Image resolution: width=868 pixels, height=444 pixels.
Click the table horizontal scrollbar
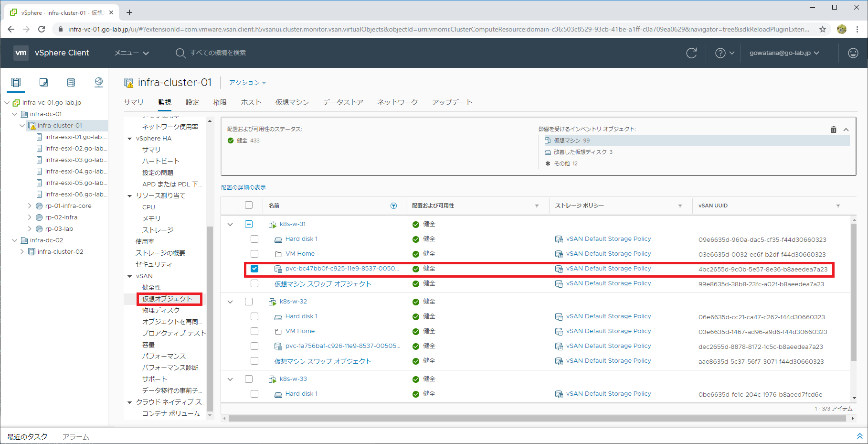point(537,418)
